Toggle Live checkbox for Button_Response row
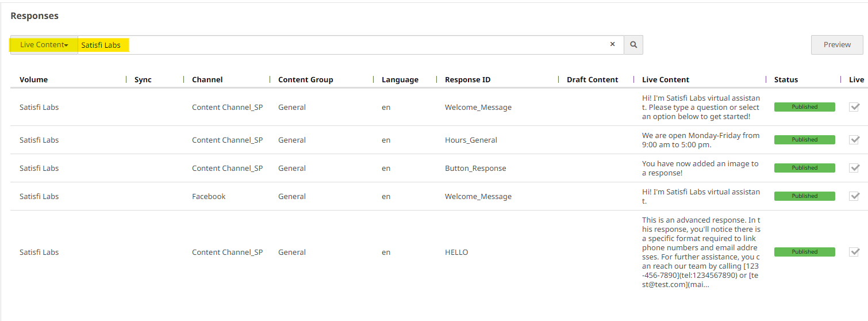This screenshot has height=321, width=868. tap(854, 168)
